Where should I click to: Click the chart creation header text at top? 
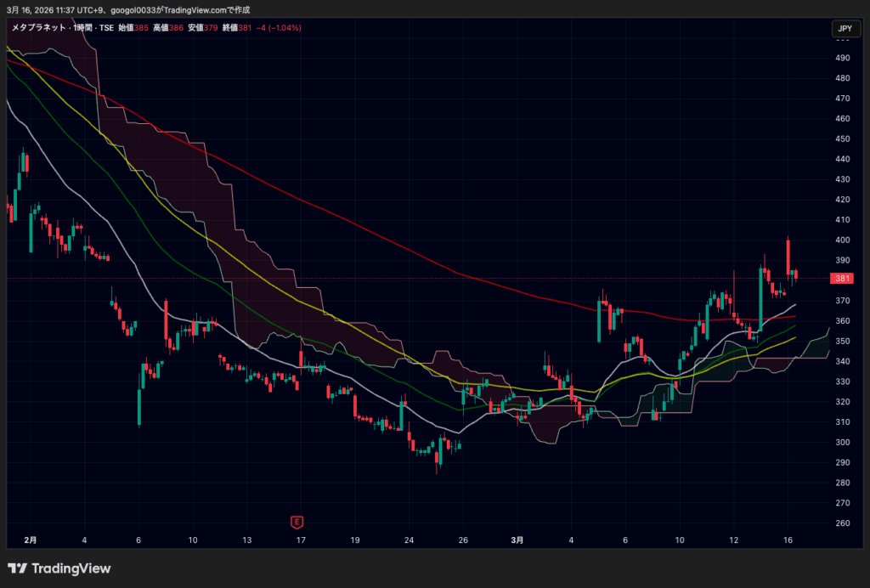pyautogui.click(x=127, y=9)
